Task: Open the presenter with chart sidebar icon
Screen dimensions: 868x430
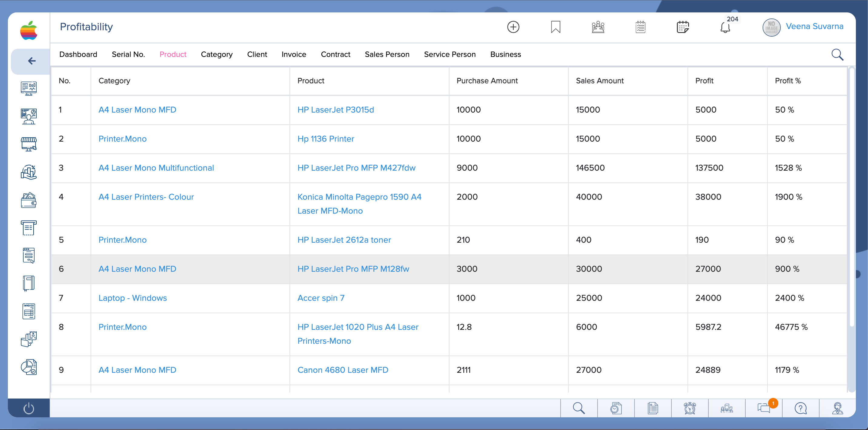Action: 29,117
